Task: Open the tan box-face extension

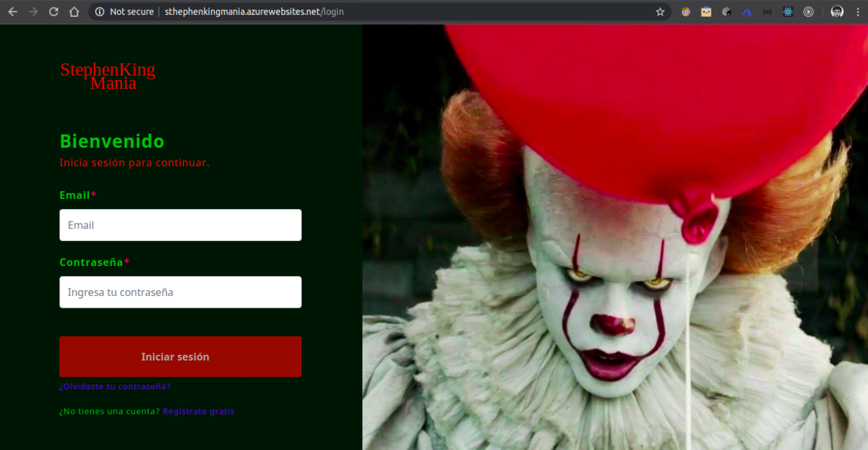Action: pyautogui.click(x=706, y=12)
